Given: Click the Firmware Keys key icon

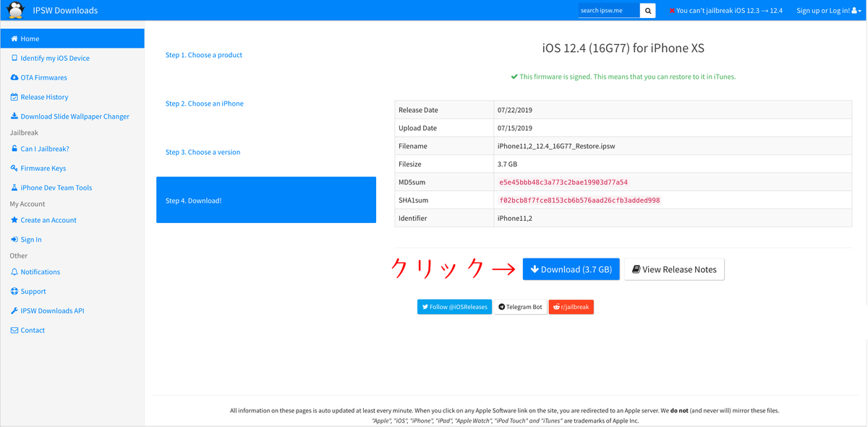Looking at the screenshot, I should [15, 168].
